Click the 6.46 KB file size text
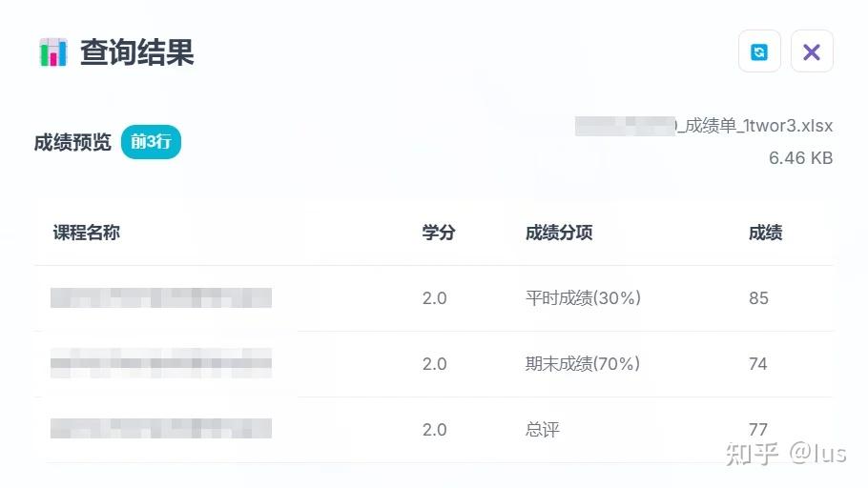Viewport: 868px width, 488px height. pos(800,158)
